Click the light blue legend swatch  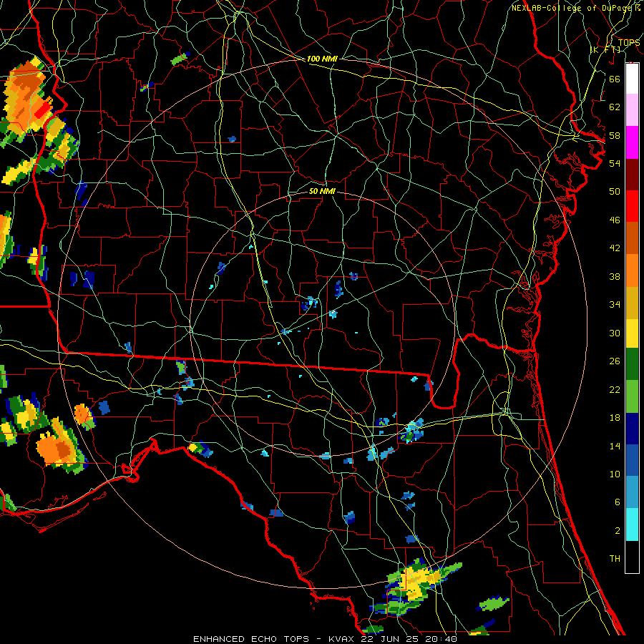tap(632, 492)
